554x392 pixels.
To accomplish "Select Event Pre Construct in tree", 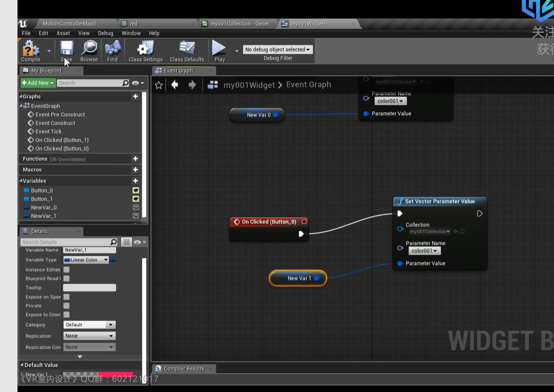I will pos(60,114).
